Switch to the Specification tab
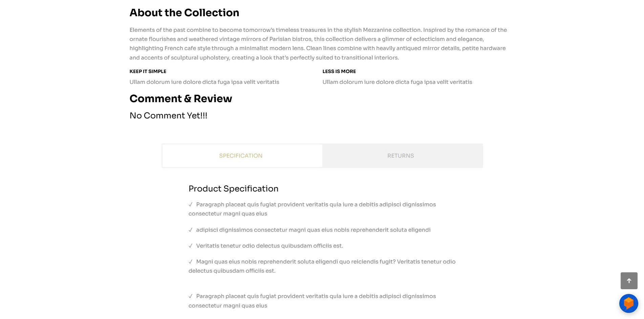Image resolution: width=644 pixels, height=319 pixels. pyautogui.click(x=241, y=156)
